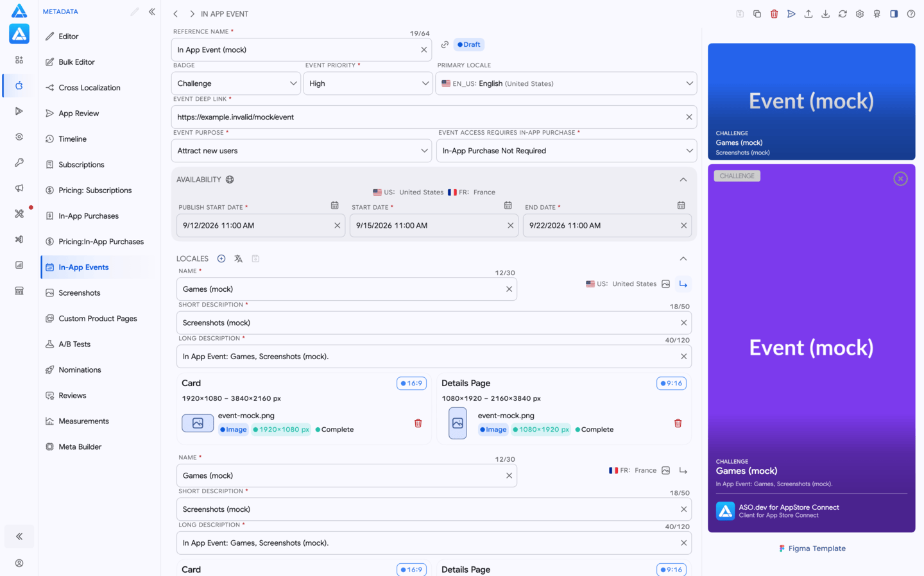
Task: Toggle the right preview side panel
Action: [x=894, y=13]
